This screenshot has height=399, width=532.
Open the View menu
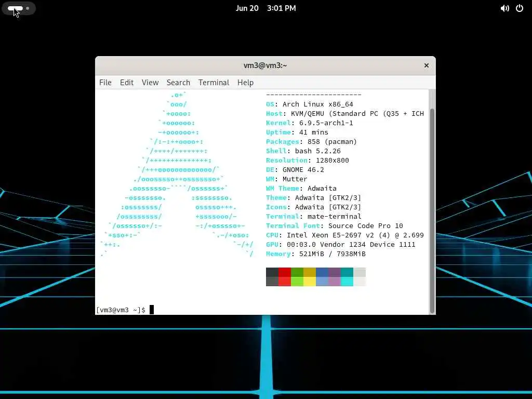(150, 83)
